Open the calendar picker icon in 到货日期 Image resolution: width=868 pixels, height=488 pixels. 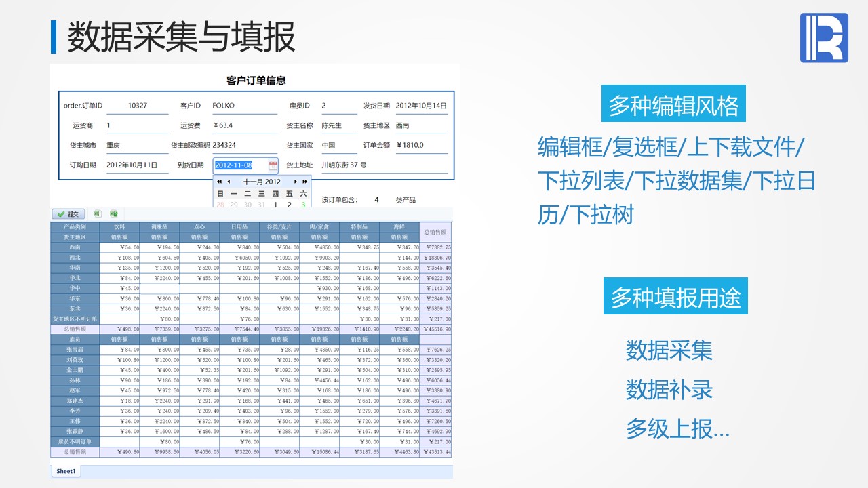point(273,165)
